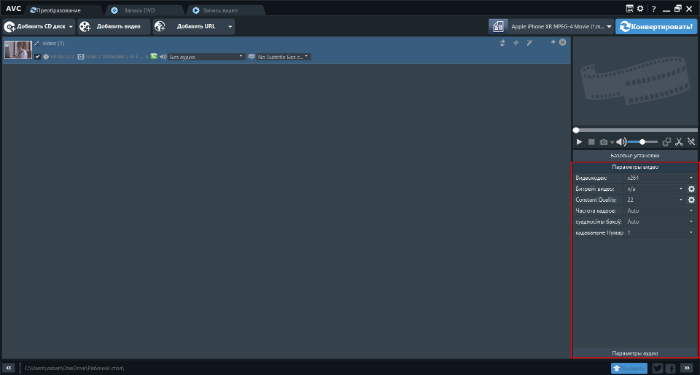Open the encoding pass number dropdown showing 1
Screen dimensions: 700x375
point(660,233)
